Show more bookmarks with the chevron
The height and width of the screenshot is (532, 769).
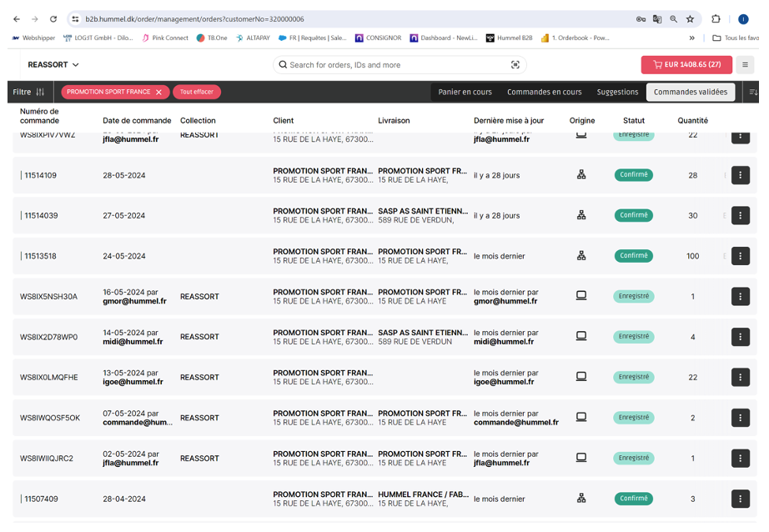click(x=691, y=38)
